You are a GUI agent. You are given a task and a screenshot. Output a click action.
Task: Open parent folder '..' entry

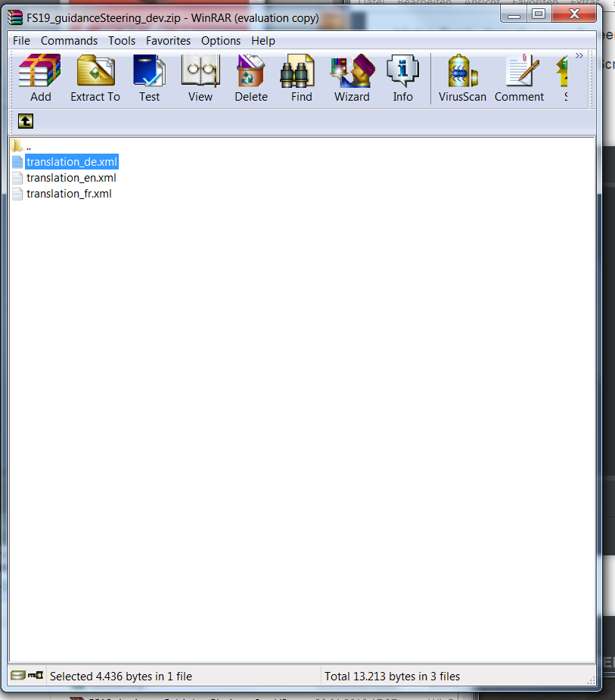pyautogui.click(x=22, y=146)
